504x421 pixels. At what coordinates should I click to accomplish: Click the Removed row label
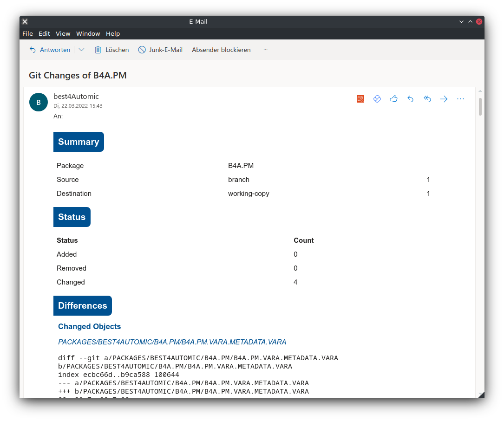(72, 268)
